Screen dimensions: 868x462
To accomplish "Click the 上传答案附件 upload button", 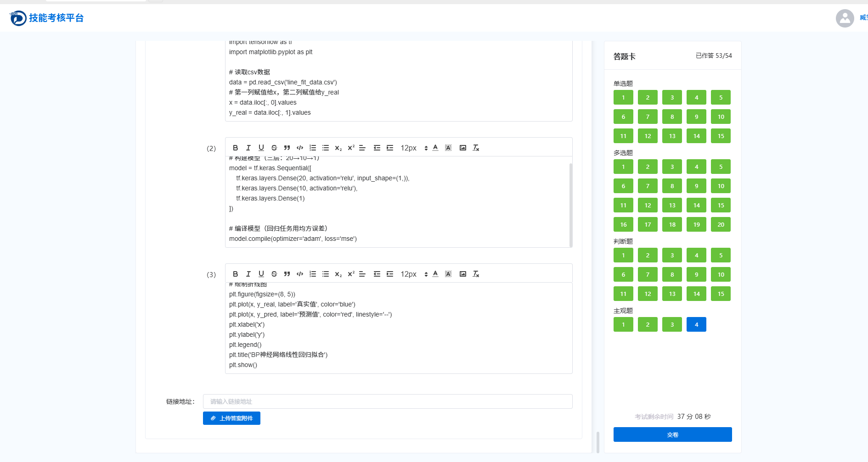I will click(x=231, y=418).
